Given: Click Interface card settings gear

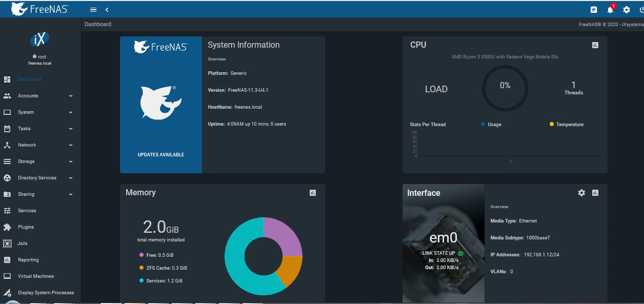Looking at the screenshot, I should tap(581, 193).
